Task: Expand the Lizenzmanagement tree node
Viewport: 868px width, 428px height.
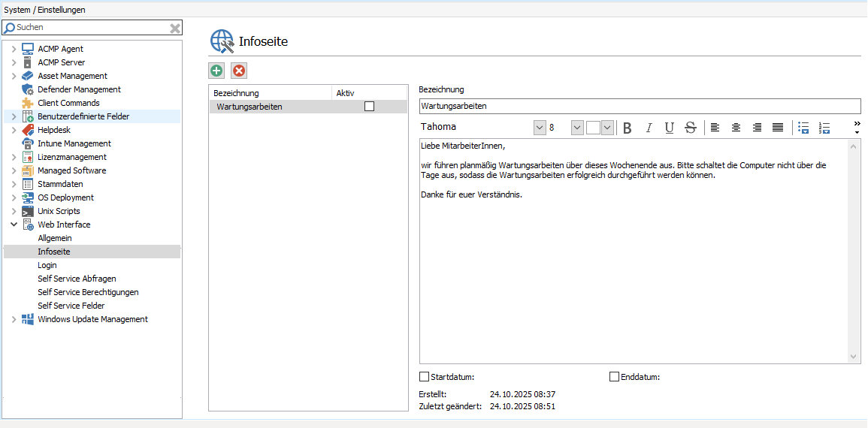Action: 14,158
